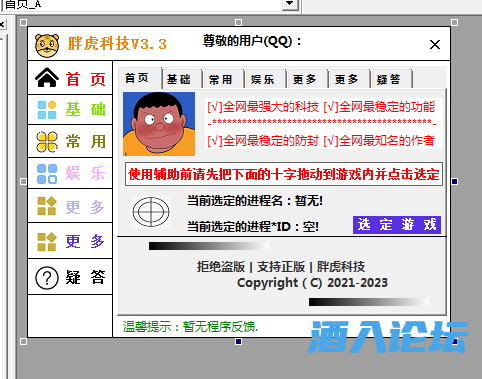Open the dark-blue 更多 sidebar item
The image size is (482, 379).
[70, 241]
